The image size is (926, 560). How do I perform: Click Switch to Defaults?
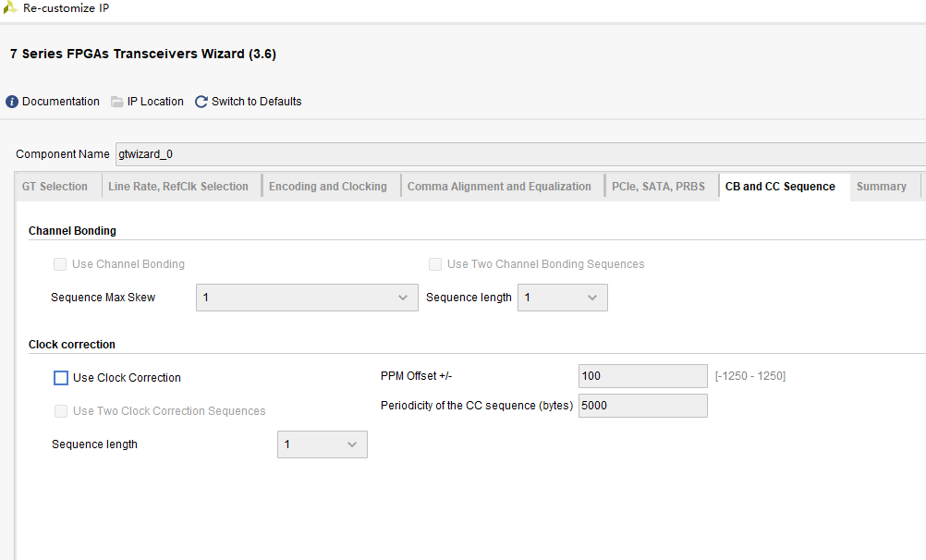[256, 102]
